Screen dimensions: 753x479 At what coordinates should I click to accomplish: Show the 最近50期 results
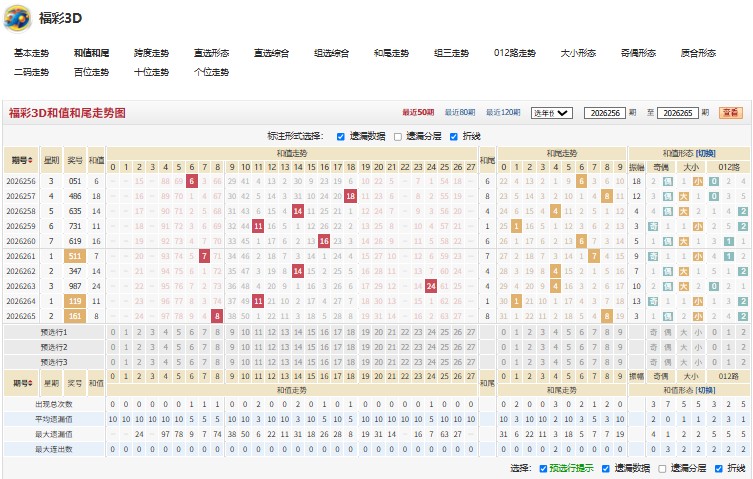point(418,112)
